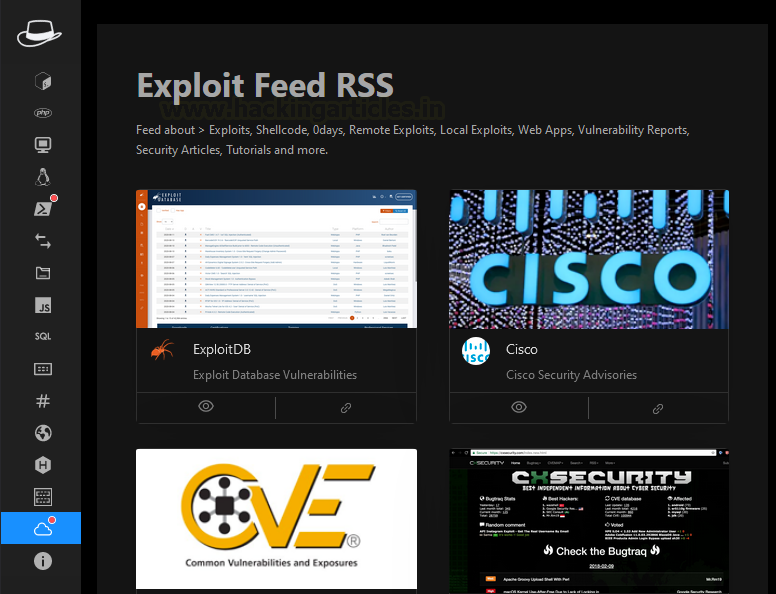Image resolution: width=776 pixels, height=594 pixels.
Task: Select the computer monitor icon in the sidebar
Action: tap(43, 145)
